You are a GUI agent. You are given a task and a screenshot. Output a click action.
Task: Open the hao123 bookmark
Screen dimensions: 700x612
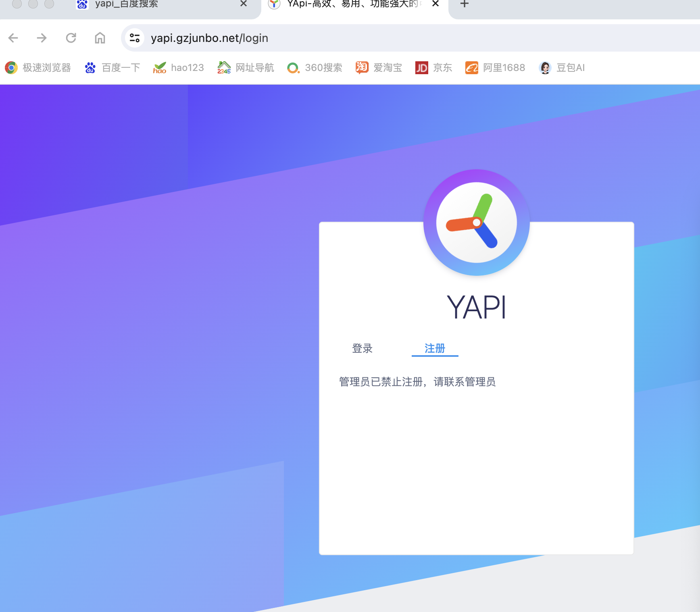point(178,67)
